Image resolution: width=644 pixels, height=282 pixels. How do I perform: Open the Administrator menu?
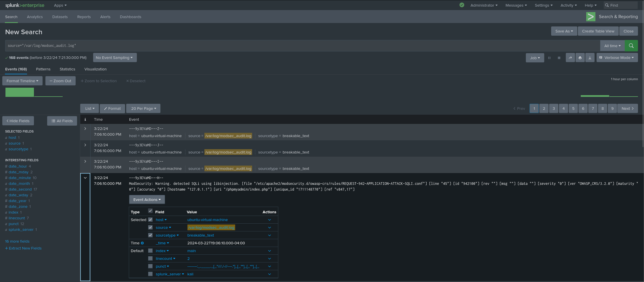484,5
